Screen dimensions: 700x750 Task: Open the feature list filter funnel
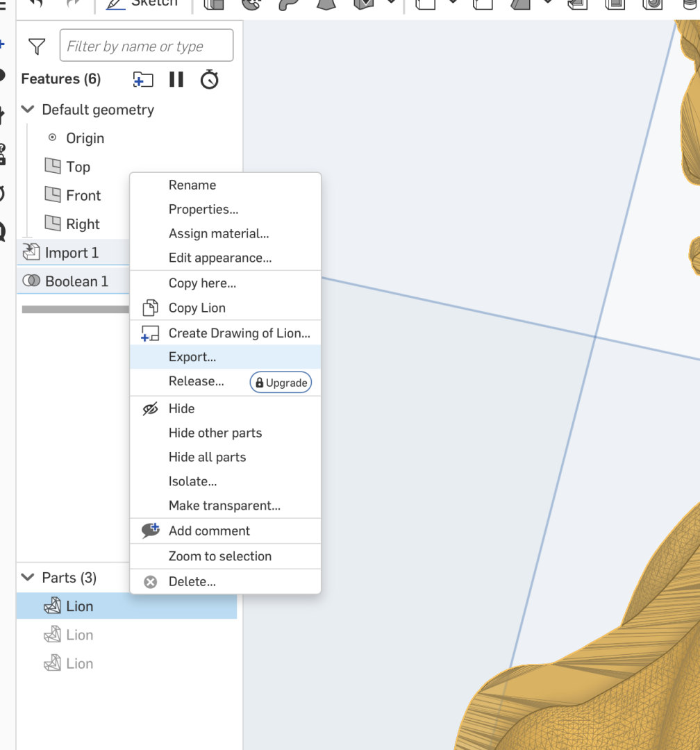pyautogui.click(x=35, y=45)
